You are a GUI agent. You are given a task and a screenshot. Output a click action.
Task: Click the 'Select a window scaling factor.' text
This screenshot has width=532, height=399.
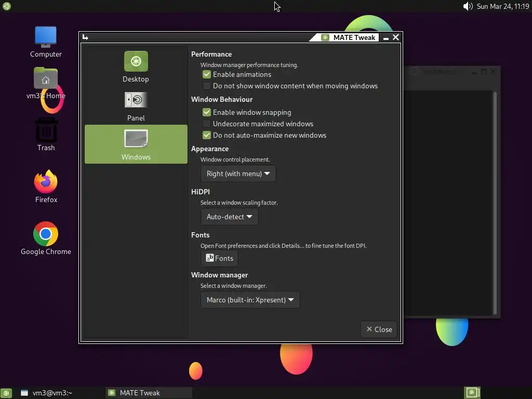point(239,203)
